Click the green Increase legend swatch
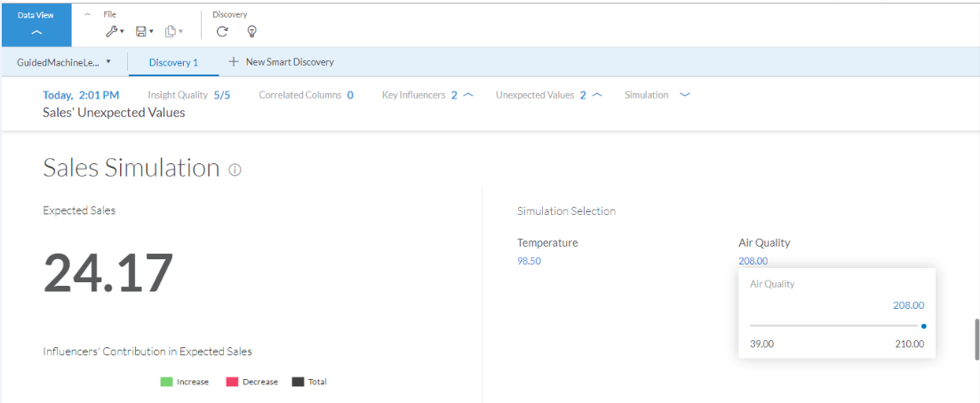 click(x=166, y=382)
